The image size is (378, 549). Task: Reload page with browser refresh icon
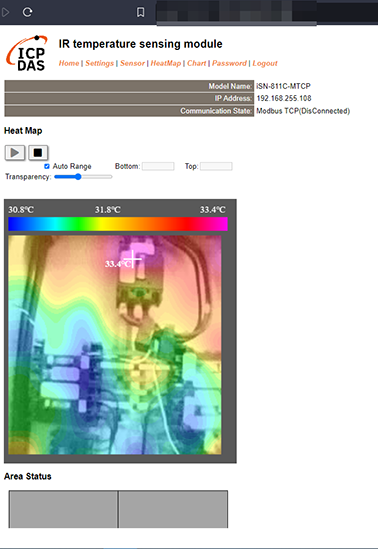pos(27,12)
